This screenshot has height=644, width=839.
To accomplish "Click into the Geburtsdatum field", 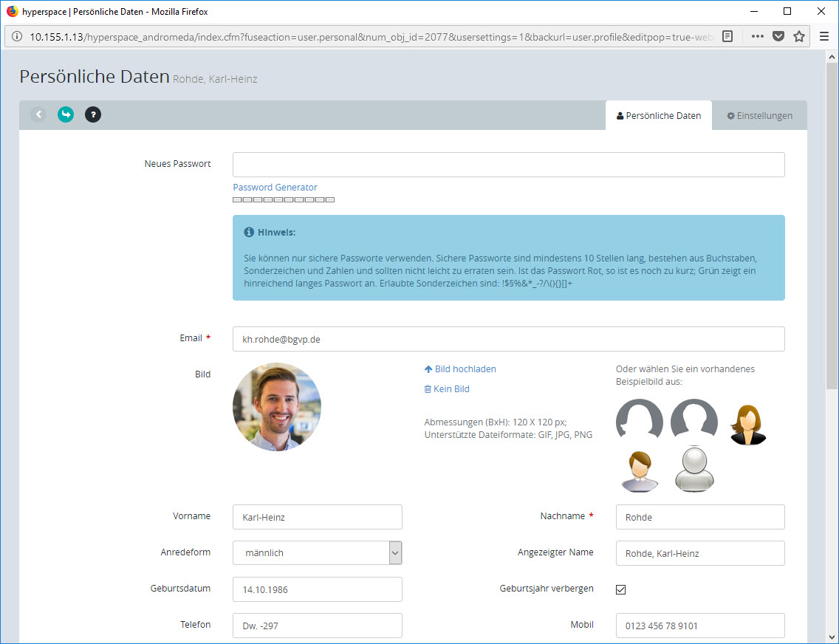I will click(317, 589).
